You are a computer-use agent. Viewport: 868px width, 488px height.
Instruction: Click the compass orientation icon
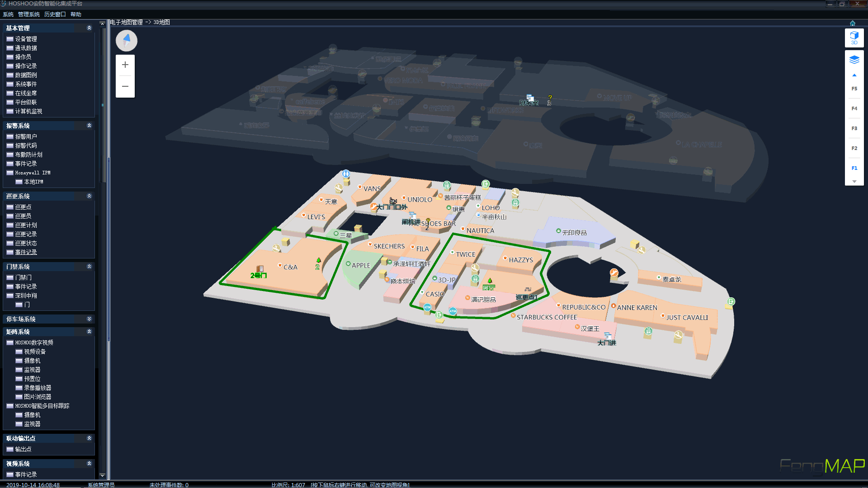[127, 41]
